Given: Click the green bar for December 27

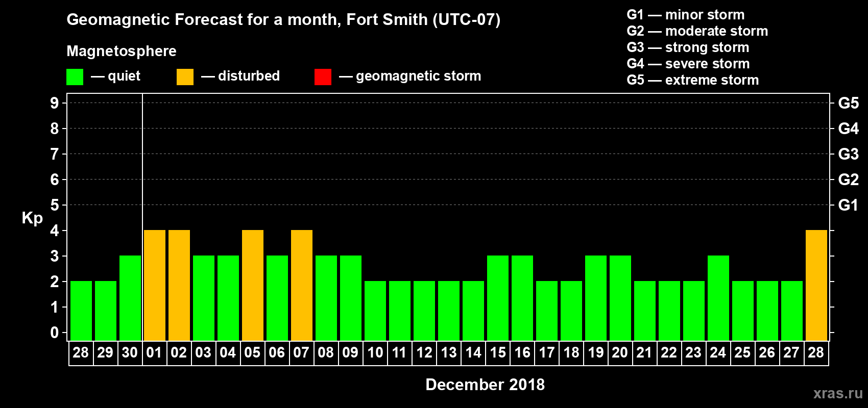Looking at the screenshot, I should [x=792, y=311].
